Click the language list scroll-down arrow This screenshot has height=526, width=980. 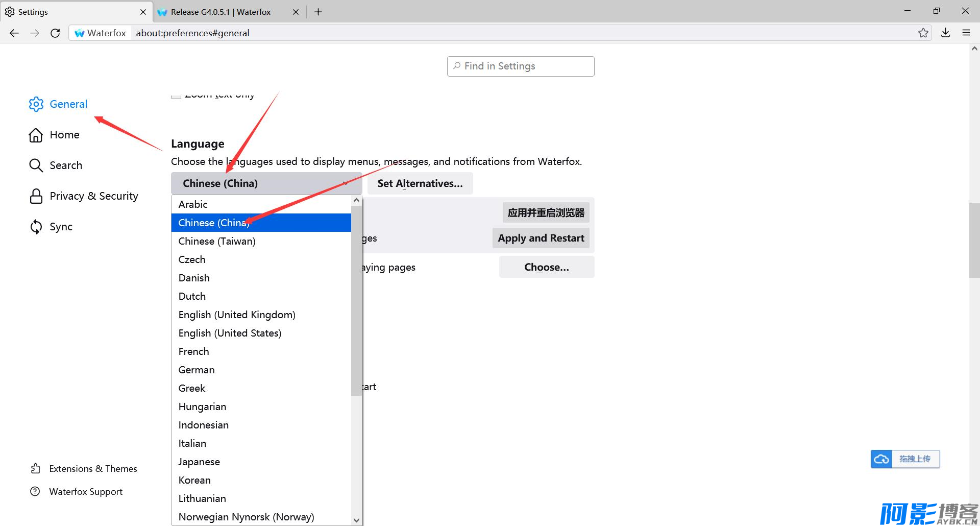[357, 520]
